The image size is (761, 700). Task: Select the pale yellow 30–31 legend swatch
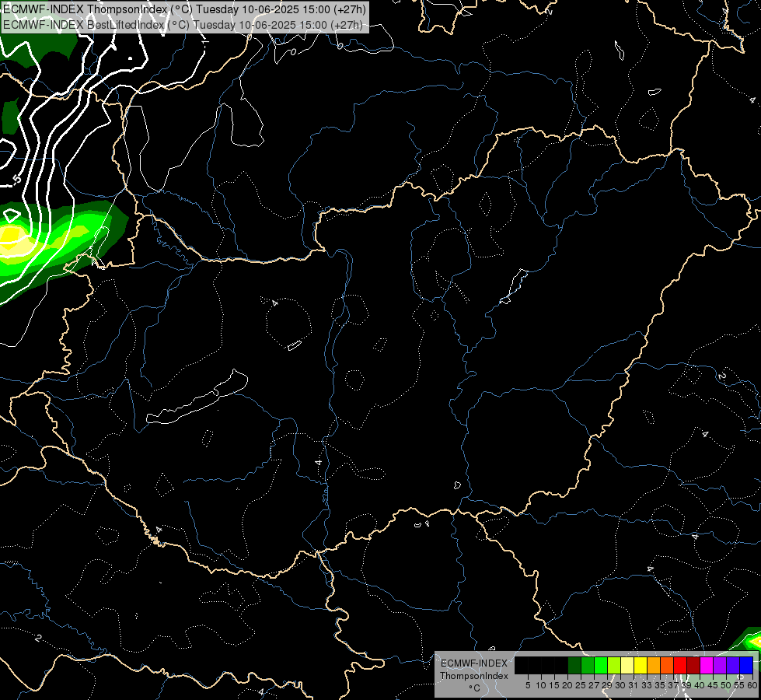click(627, 665)
